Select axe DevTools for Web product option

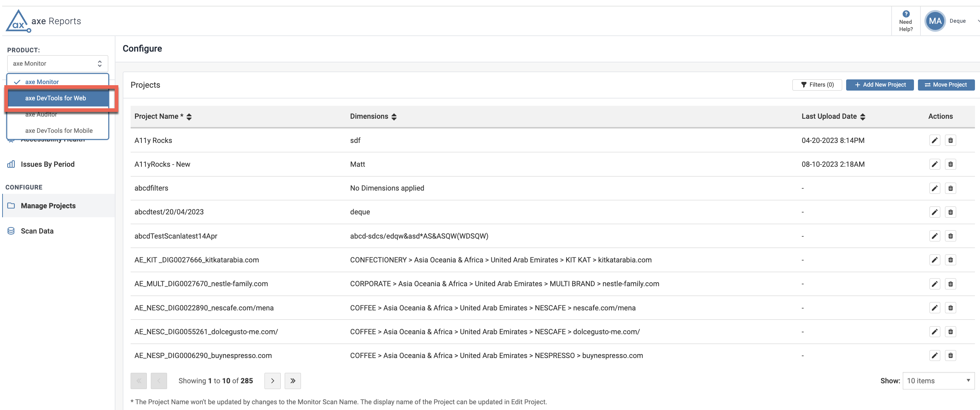(x=55, y=98)
